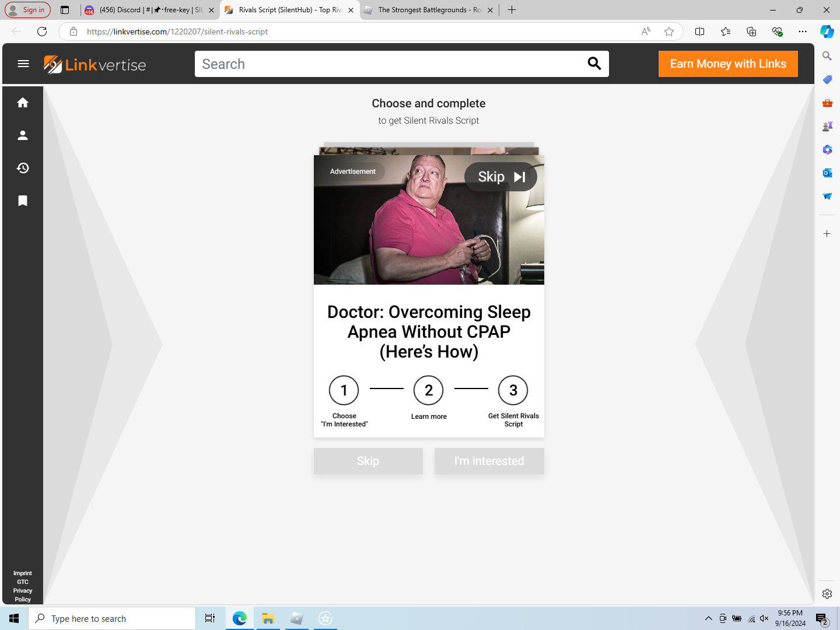Open the Imprint link
Viewport: 840px width, 630px height.
(x=23, y=573)
